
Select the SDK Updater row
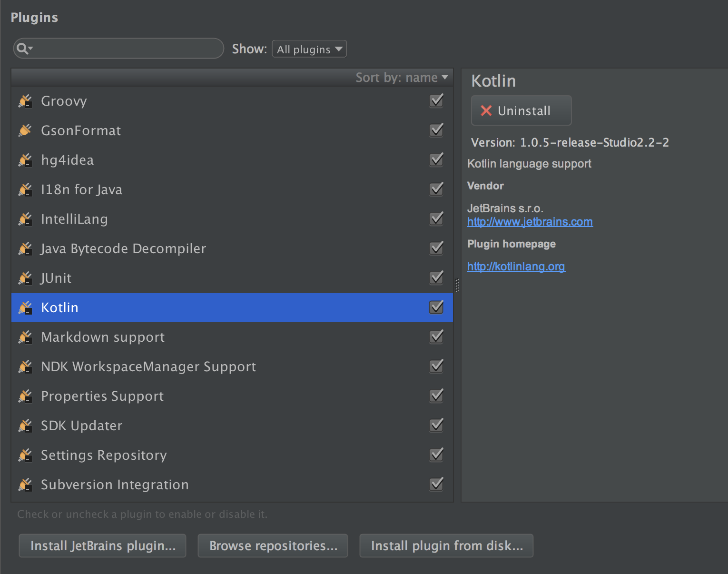232,426
